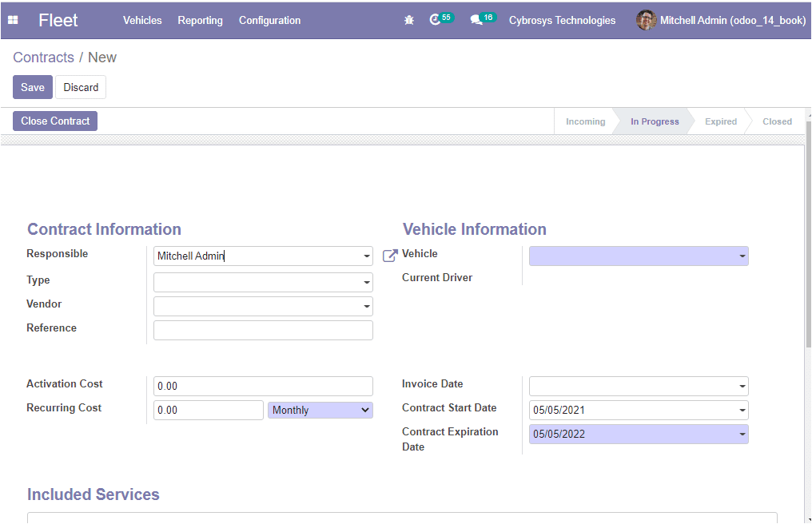
Task: Click the Contract Expiration Date label
Action: pos(450,439)
